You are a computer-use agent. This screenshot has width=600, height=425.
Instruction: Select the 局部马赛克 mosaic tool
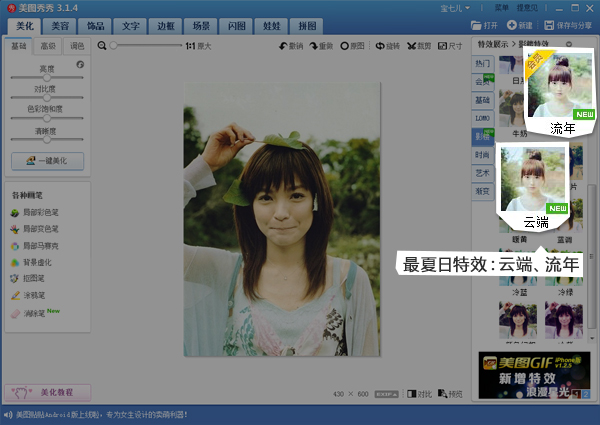pos(35,246)
